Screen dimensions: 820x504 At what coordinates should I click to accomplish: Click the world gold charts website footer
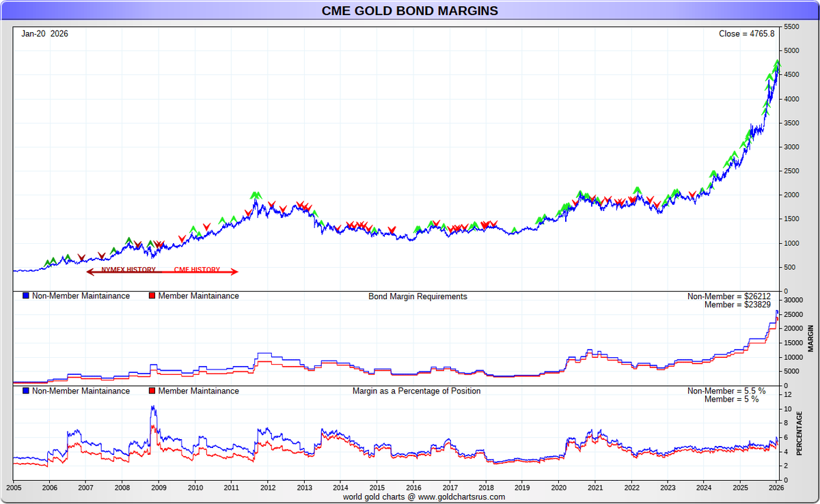click(x=424, y=496)
